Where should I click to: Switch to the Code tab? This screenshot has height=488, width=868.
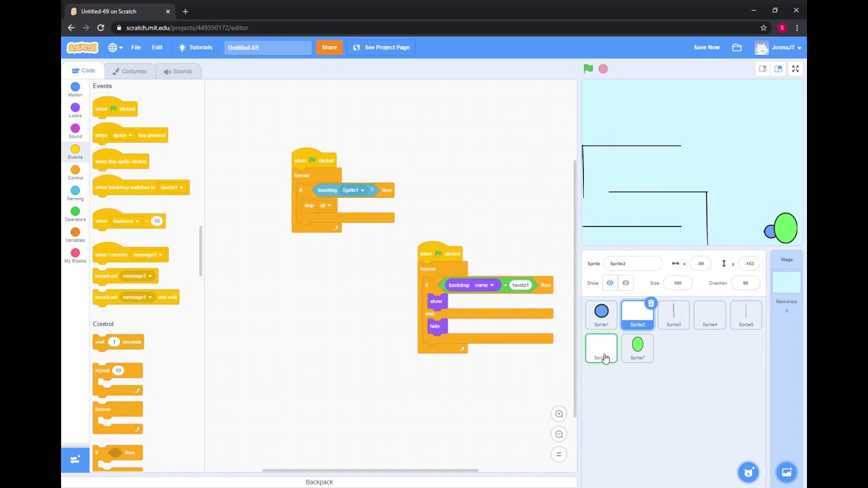point(83,70)
